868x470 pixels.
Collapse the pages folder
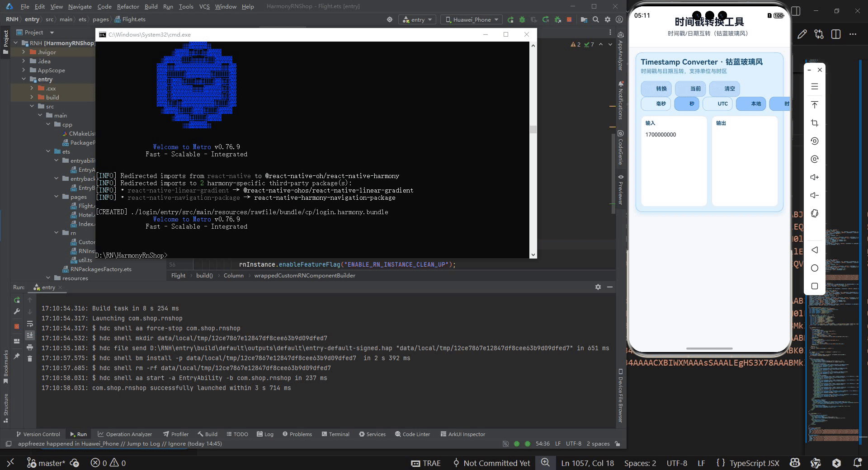pos(56,197)
